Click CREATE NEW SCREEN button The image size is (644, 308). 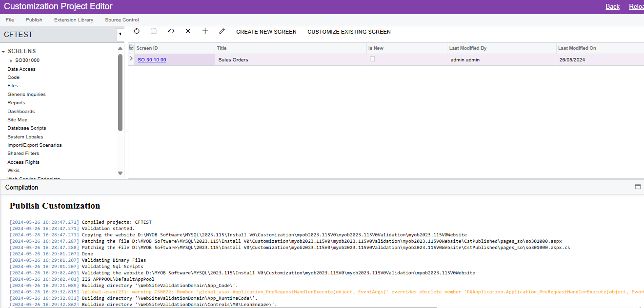point(266,32)
